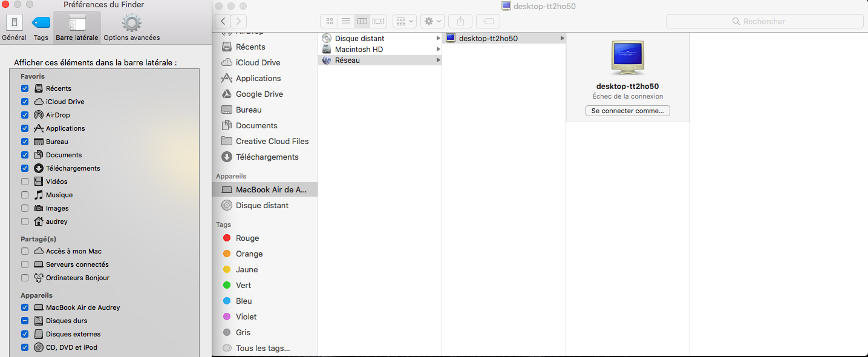Open Applications in the Finder sidebar

coord(264,78)
